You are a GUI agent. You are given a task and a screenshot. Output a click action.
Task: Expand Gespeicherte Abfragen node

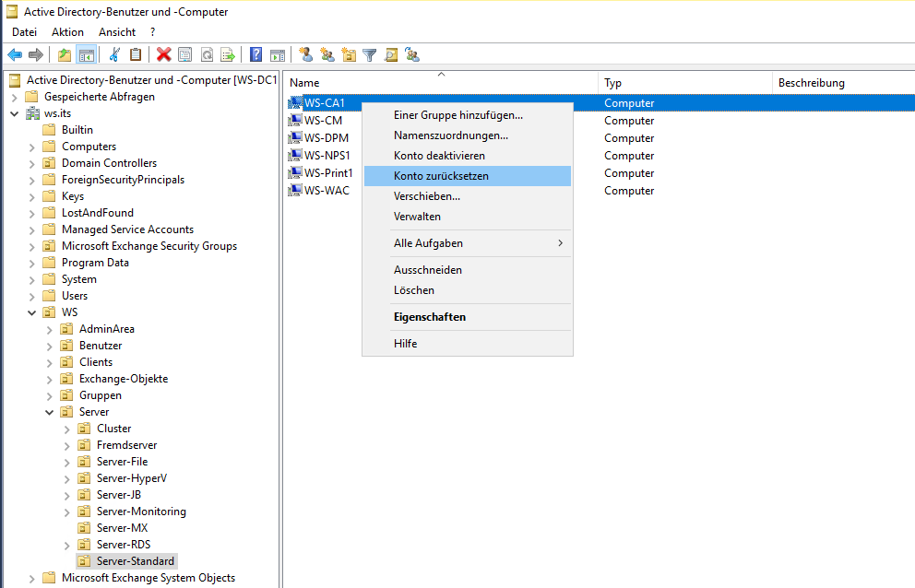pos(15,97)
